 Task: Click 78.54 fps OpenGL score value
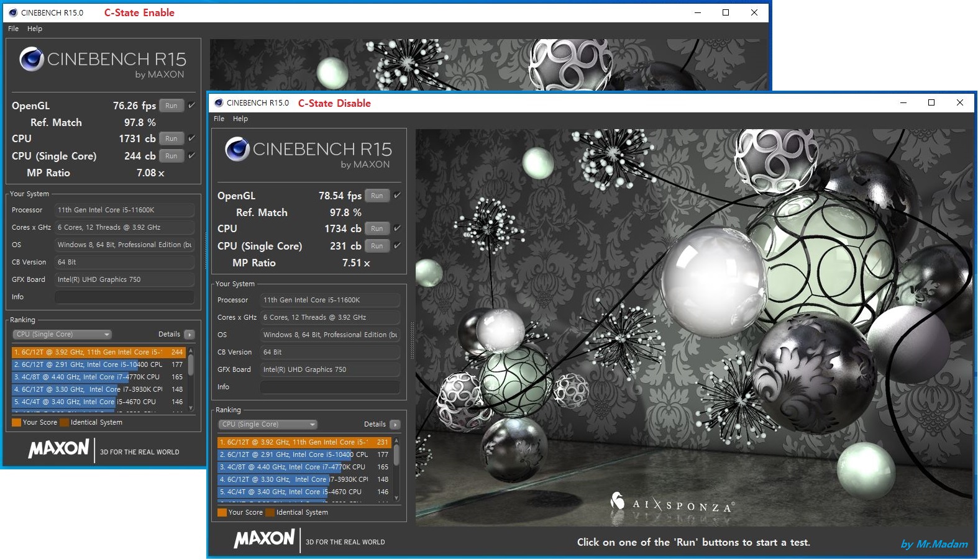340,196
